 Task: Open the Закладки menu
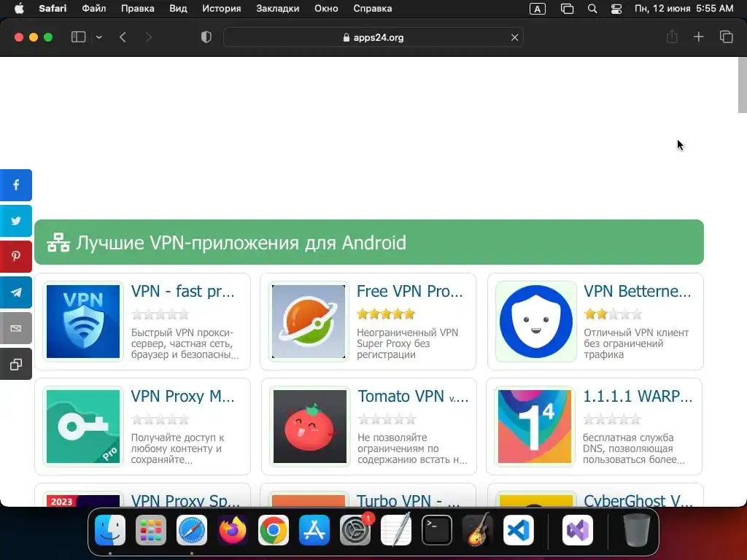coord(278,9)
